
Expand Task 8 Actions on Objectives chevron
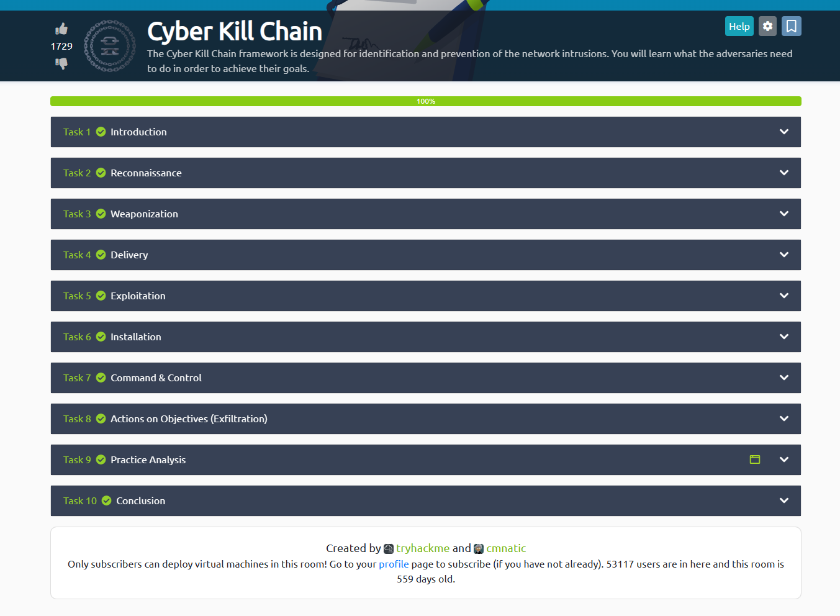[784, 419]
